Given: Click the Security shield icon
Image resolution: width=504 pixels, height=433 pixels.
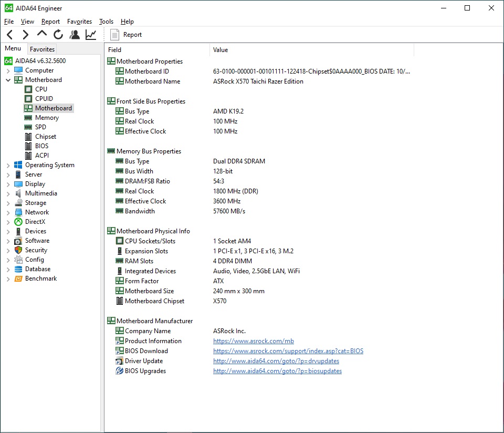Looking at the screenshot, I should (18, 250).
